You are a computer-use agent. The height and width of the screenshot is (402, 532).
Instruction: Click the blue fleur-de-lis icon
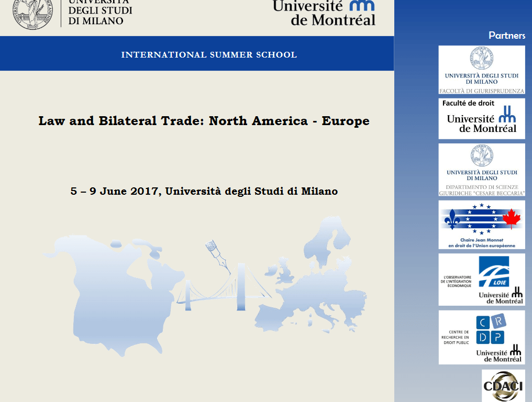(452, 219)
